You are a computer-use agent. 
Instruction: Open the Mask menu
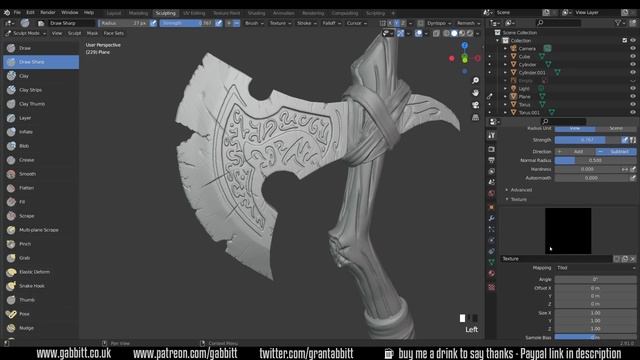(x=92, y=33)
